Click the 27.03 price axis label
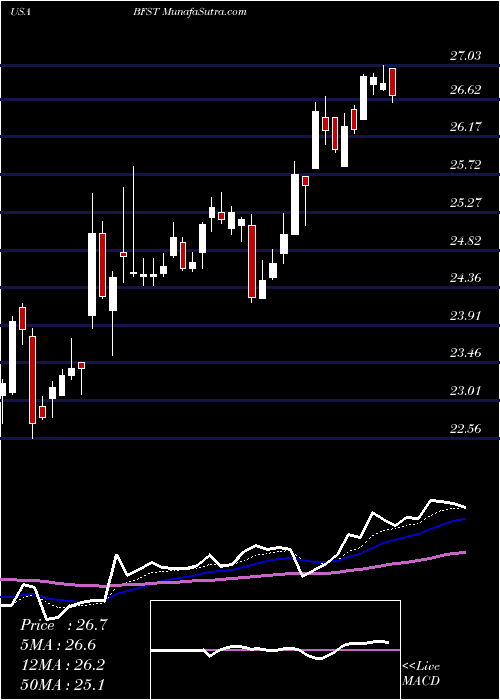 point(465,56)
